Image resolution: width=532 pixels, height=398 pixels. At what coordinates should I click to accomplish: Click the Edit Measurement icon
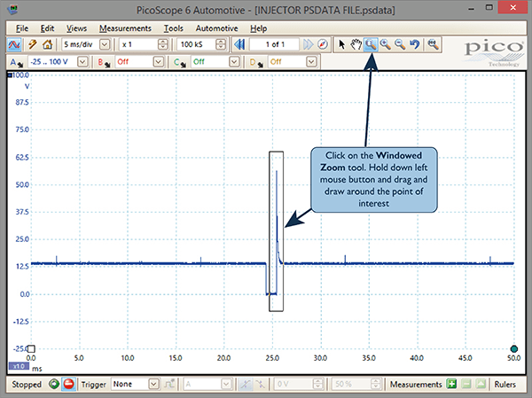(x=481, y=384)
